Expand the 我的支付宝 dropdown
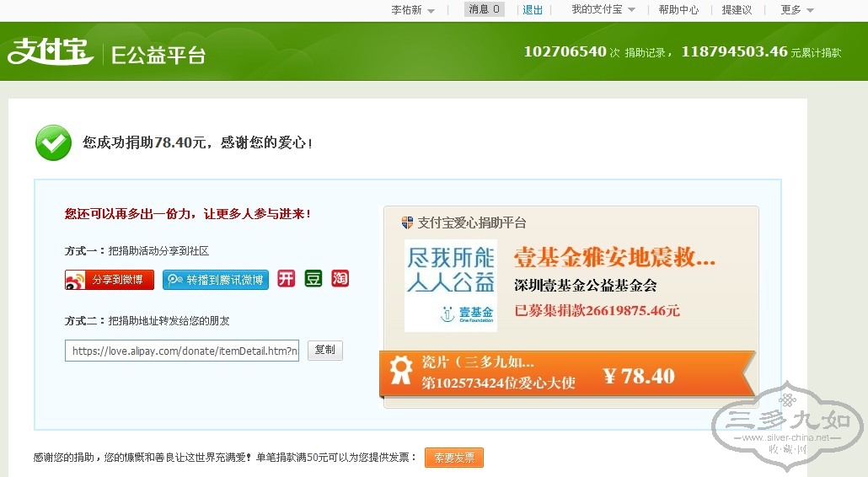 (603, 10)
